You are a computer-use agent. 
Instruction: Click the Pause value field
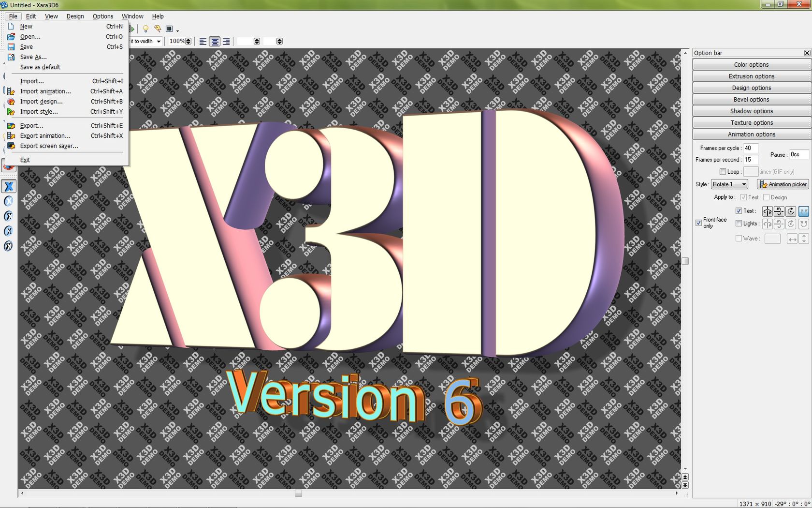click(798, 154)
